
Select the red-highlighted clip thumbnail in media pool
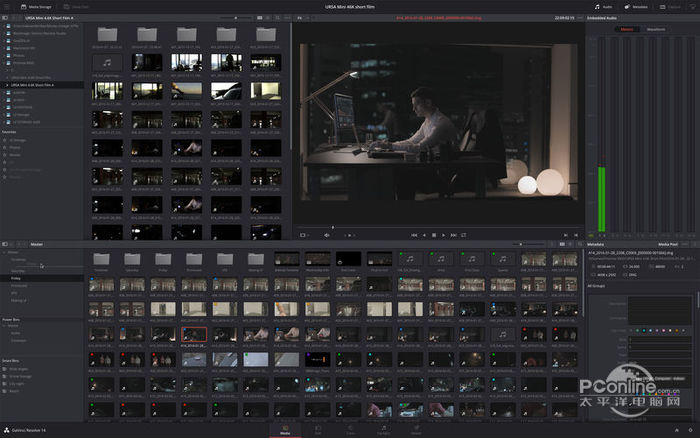tap(194, 334)
